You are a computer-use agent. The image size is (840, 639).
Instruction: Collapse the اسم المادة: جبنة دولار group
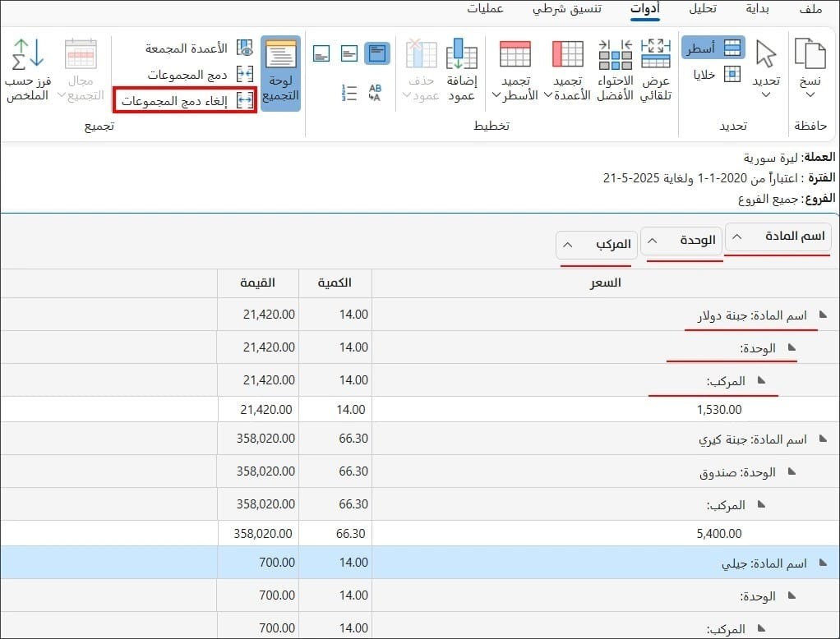point(823,315)
